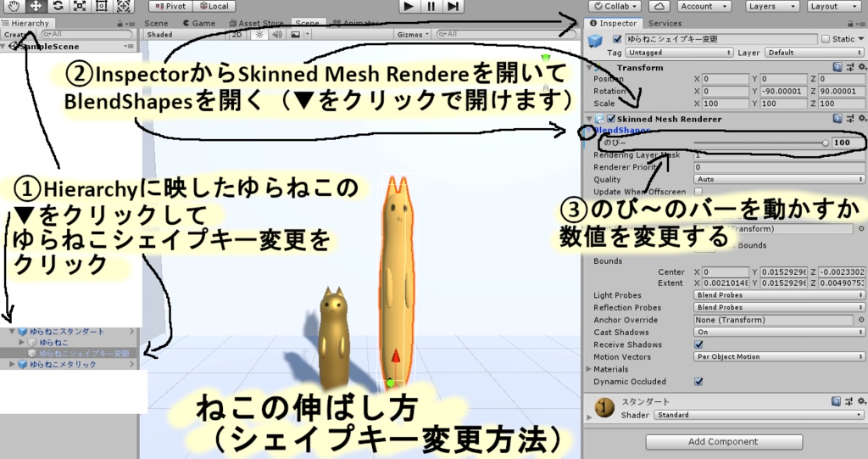
Task: Adjust the のび~ blend shape slider
Action: tap(760, 143)
